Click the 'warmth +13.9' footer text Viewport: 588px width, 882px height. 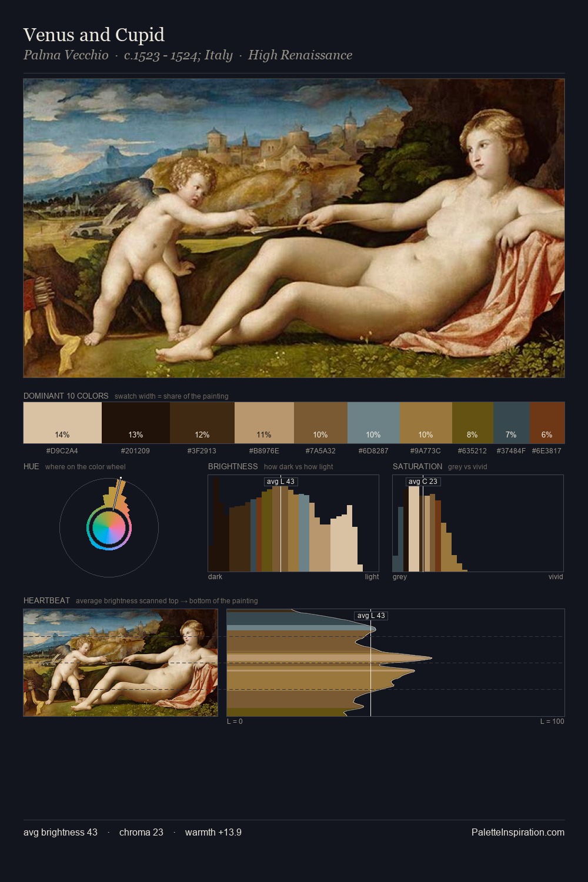(213, 832)
